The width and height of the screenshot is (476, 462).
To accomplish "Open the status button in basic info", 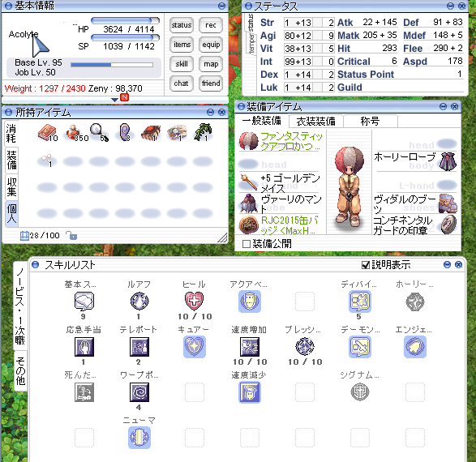I will [181, 25].
